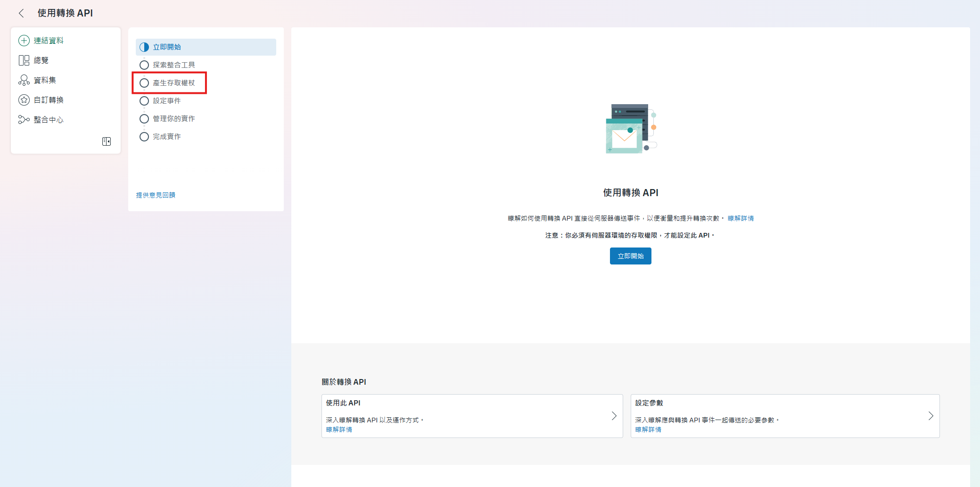
Task: Expand the 設定參數 card chevron
Action: (931, 416)
